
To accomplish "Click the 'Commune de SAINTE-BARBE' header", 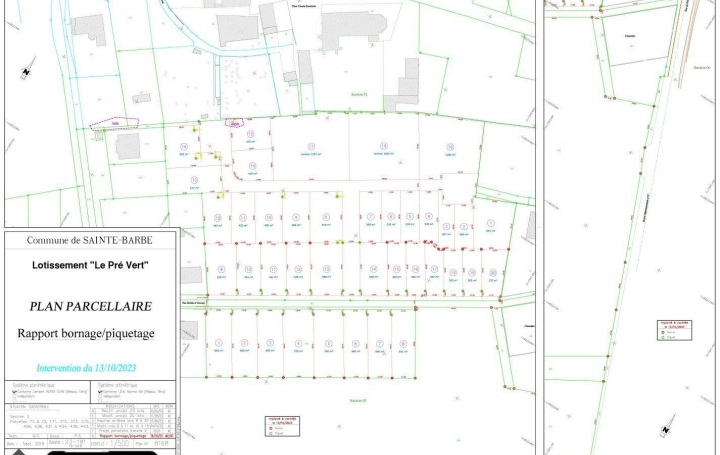I will pyautogui.click(x=90, y=241).
